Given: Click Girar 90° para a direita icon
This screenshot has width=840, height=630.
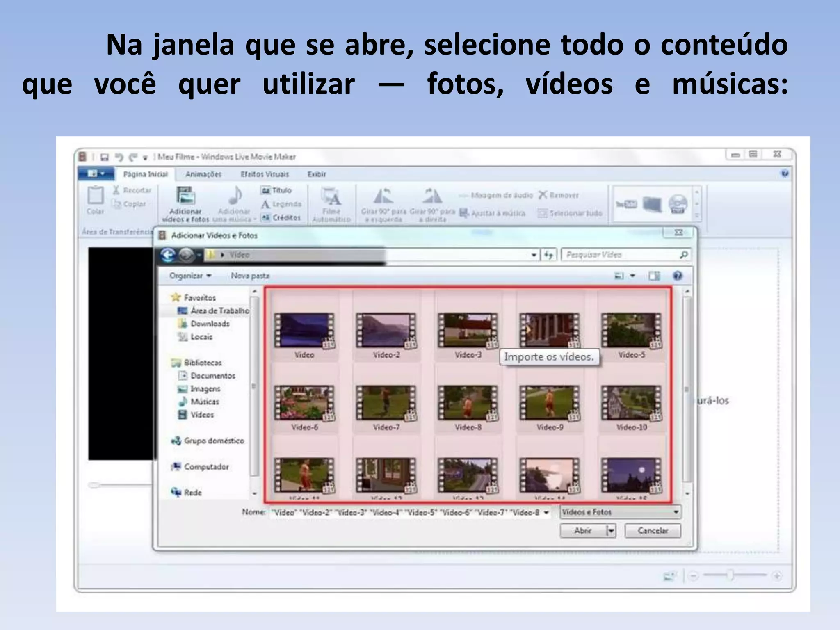Looking at the screenshot, I should pos(432,196).
